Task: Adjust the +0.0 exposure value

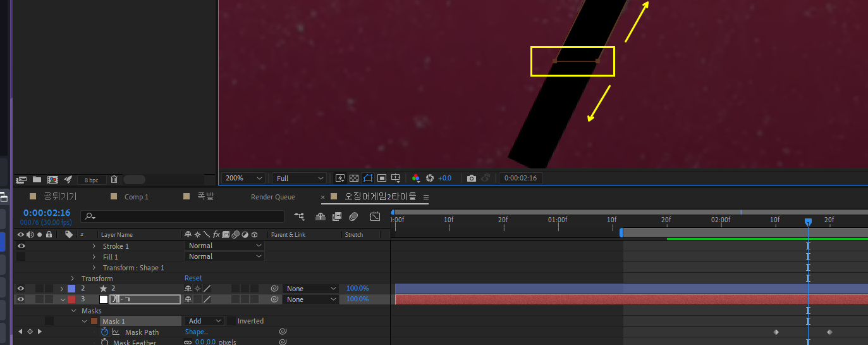Action: point(444,178)
